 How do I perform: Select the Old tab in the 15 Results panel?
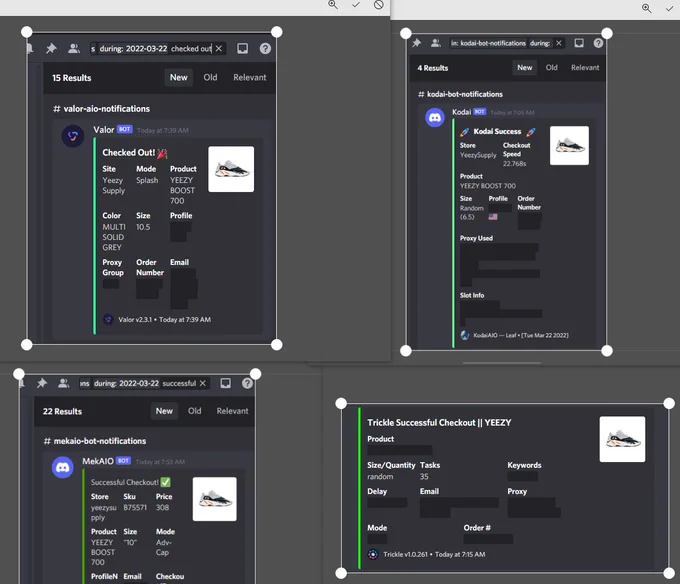pyautogui.click(x=210, y=78)
